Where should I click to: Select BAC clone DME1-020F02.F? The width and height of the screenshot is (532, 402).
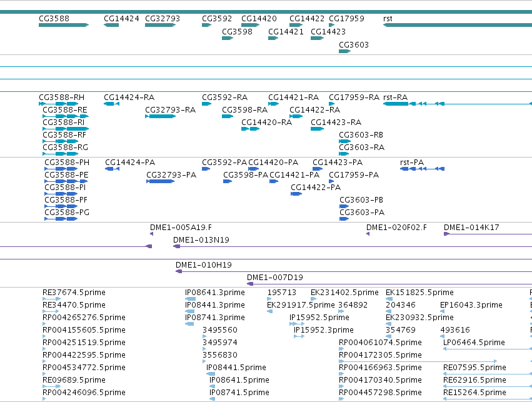[x=368, y=234]
